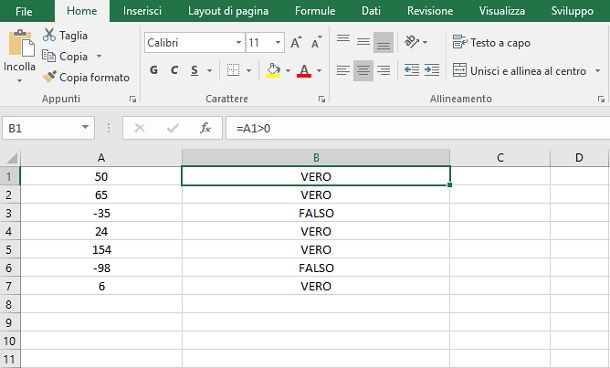This screenshot has height=368, width=610.
Task: Open Appunti clipboard dialog launcher
Action: [133, 99]
